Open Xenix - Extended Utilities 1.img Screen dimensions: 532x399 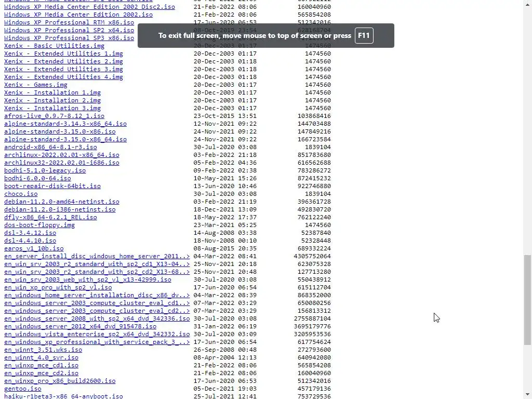(x=63, y=54)
